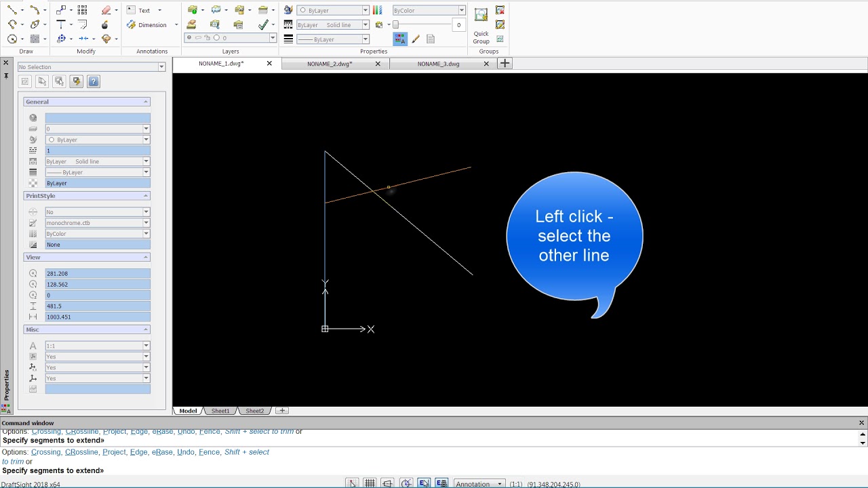
Task: Collapse the Misc section
Action: [145, 329]
